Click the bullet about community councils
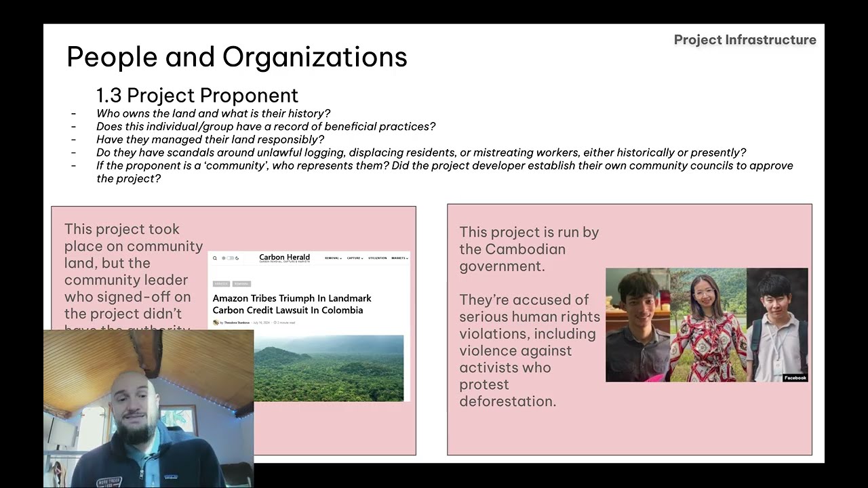868x488 pixels. tap(444, 172)
